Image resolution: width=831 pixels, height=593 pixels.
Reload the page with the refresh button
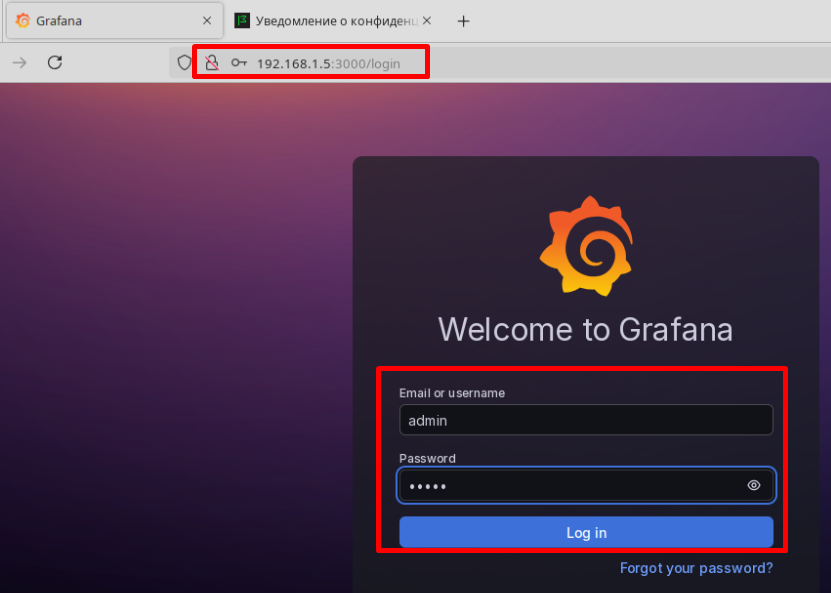coord(55,62)
